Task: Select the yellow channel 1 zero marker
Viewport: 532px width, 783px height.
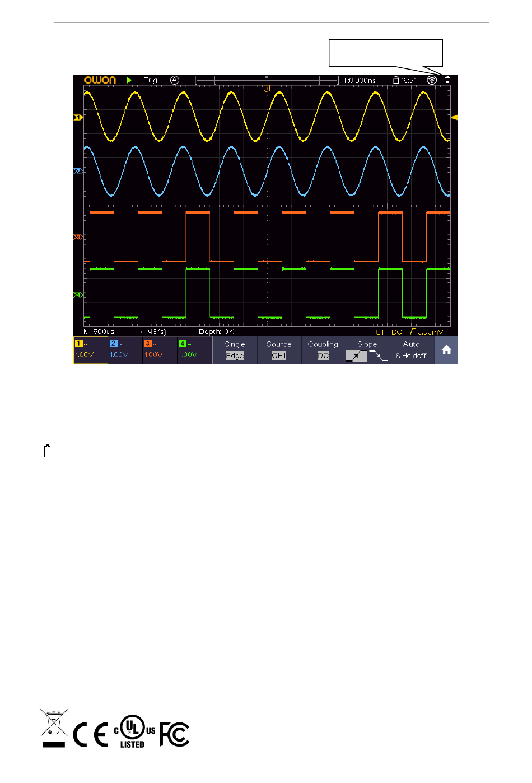Action: 78,118
